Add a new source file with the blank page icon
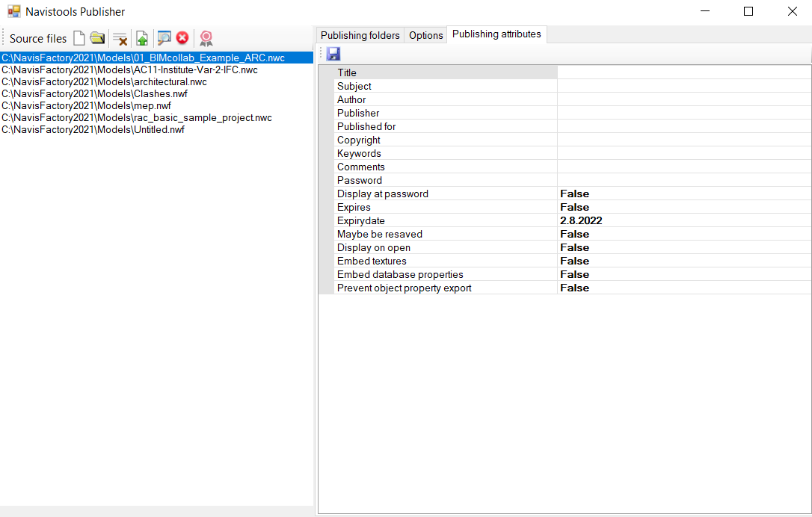Viewport: 812px width, 517px height. (79, 38)
